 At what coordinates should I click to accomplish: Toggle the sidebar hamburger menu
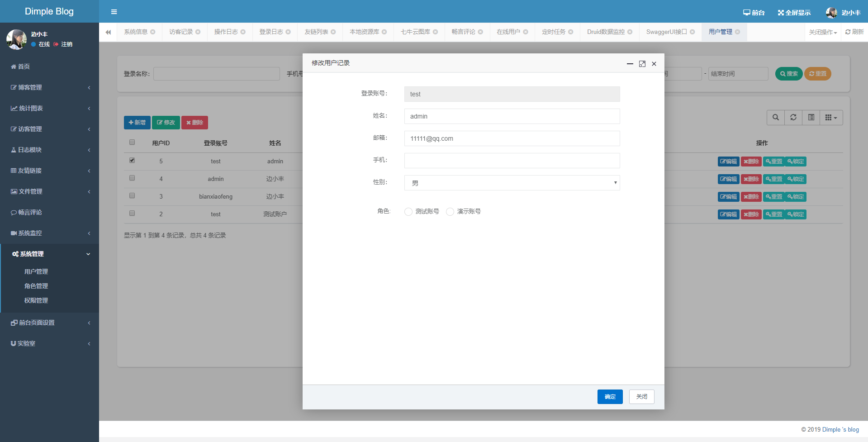point(114,12)
